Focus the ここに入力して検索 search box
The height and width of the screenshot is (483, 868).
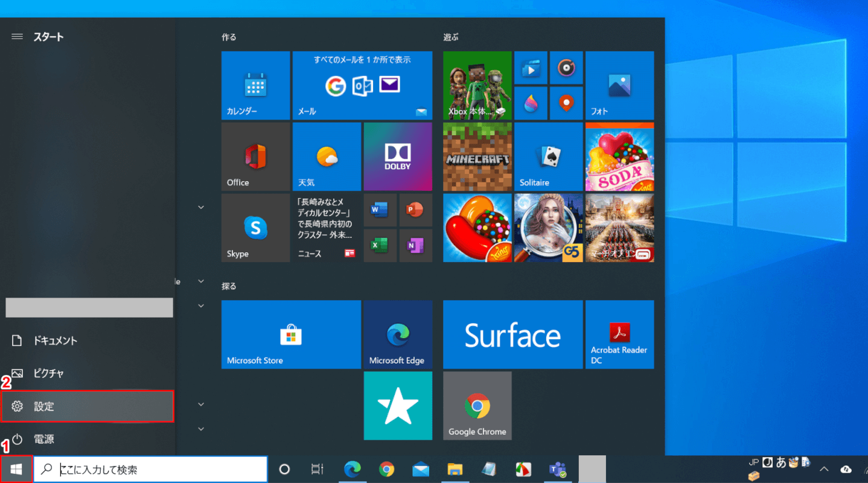(x=150, y=469)
